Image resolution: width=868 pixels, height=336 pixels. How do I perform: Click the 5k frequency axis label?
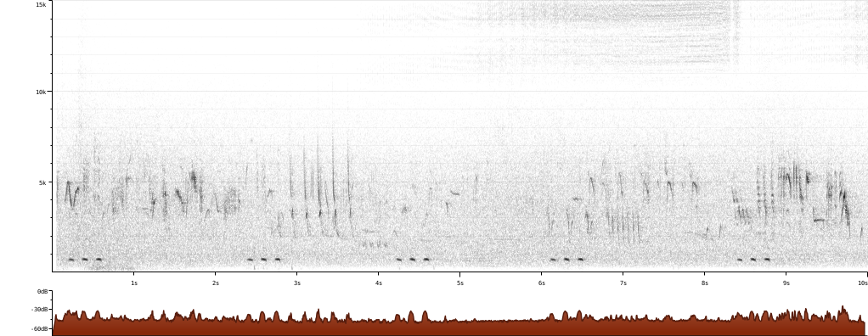coord(42,182)
